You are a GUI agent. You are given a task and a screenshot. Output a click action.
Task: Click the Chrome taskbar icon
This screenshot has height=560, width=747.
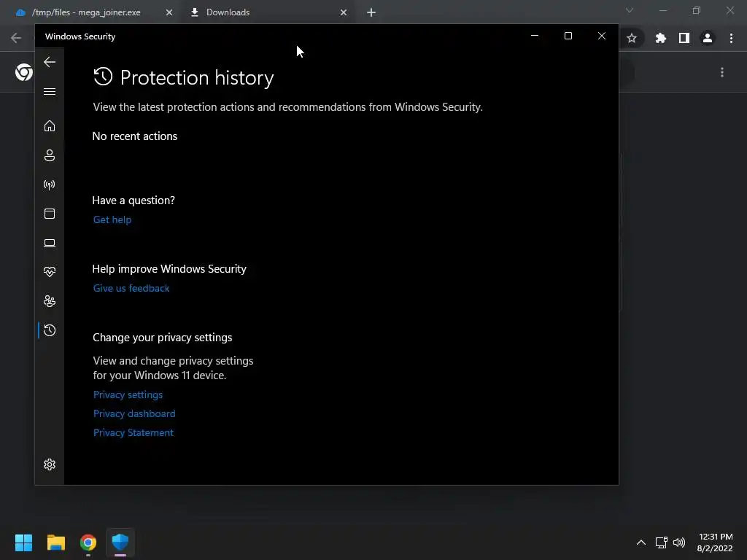pos(88,542)
